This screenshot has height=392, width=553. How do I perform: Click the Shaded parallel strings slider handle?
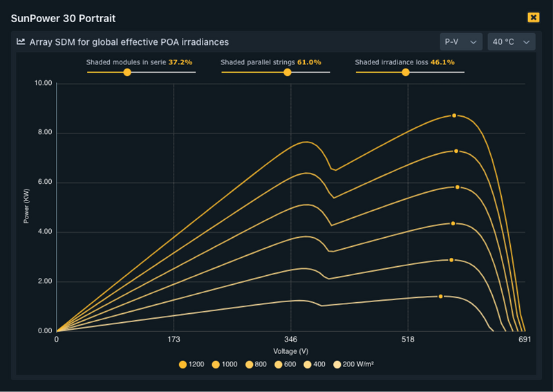(288, 72)
